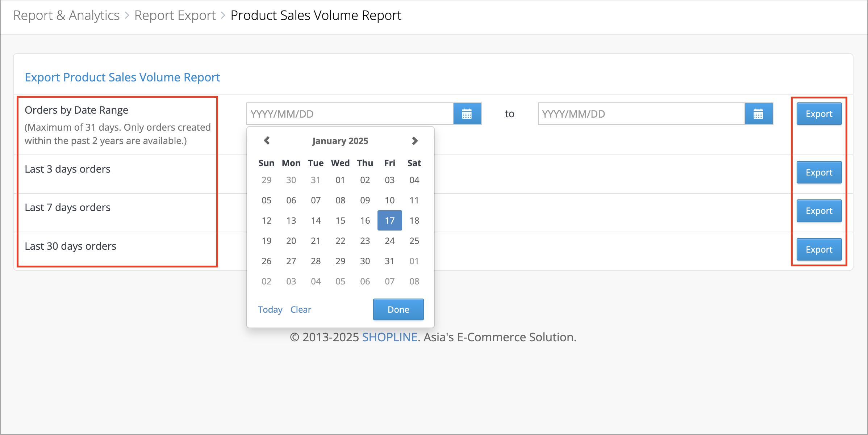Click the Last 7 days orders label
The height and width of the screenshot is (435, 868).
point(67,207)
